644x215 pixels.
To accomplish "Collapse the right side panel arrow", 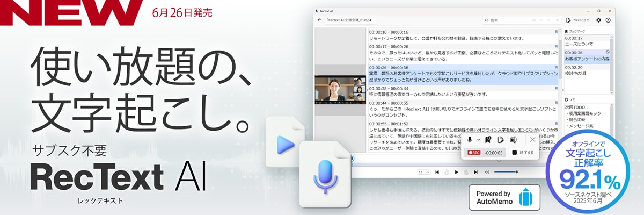I will click(562, 89).
